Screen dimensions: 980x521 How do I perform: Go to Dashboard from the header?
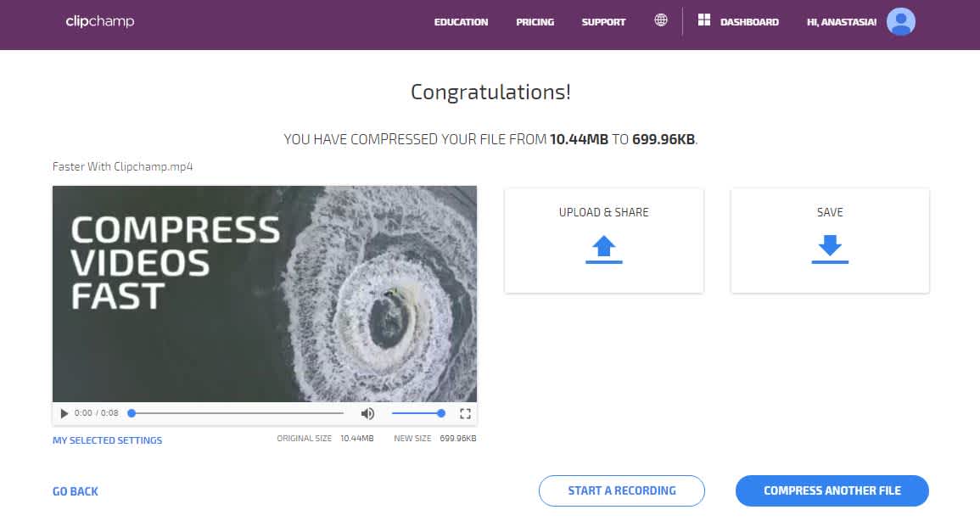(x=749, y=22)
